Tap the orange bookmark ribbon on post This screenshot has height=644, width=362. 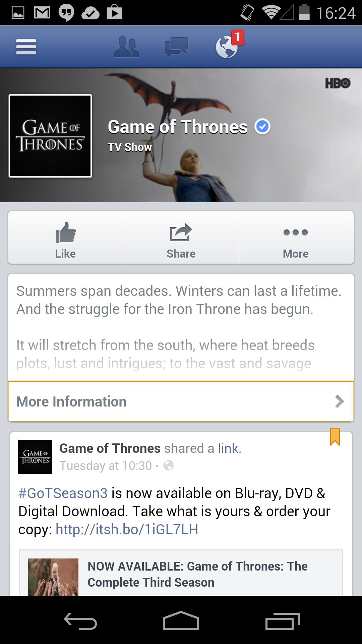[x=335, y=436]
